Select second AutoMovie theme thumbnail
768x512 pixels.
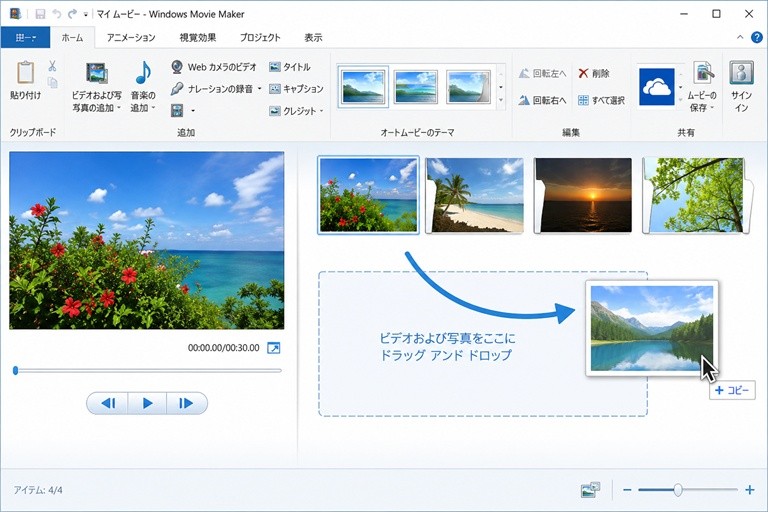point(416,87)
